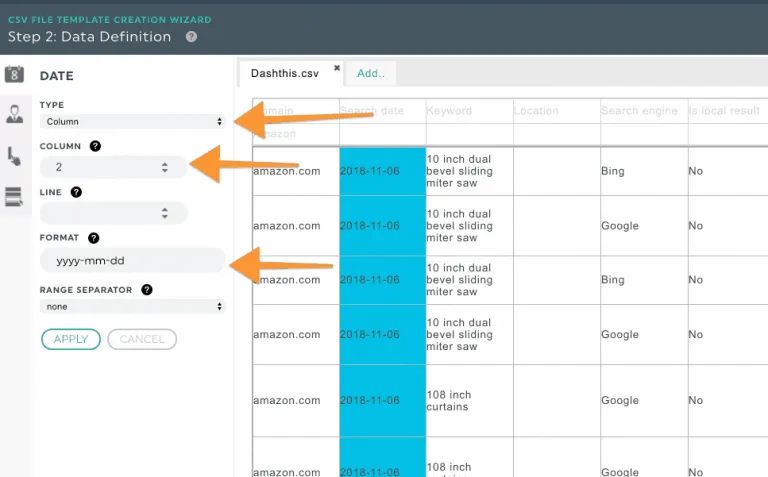The width and height of the screenshot is (768, 477).
Task: Open the user profile sidebar icon
Action: coord(14,114)
